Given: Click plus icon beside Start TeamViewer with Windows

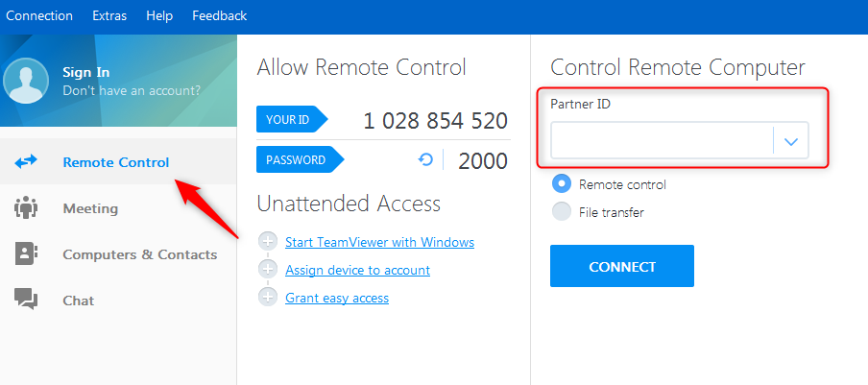Looking at the screenshot, I should click(x=268, y=242).
